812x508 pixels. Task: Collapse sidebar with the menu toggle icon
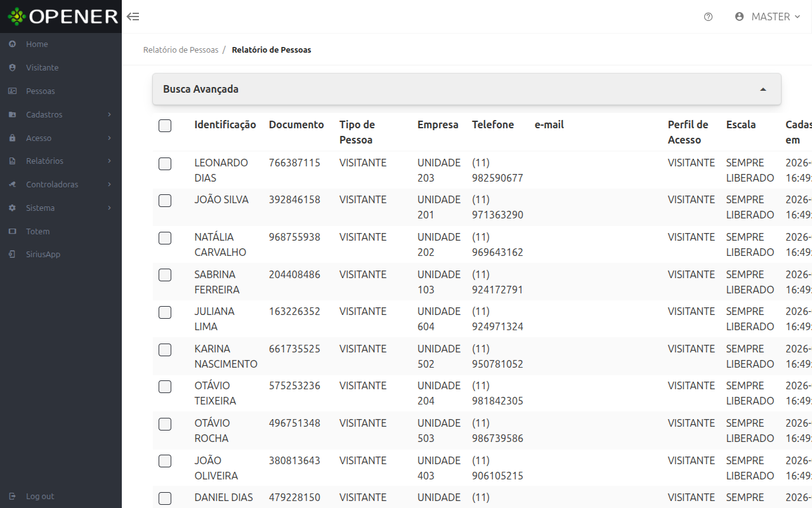click(133, 17)
